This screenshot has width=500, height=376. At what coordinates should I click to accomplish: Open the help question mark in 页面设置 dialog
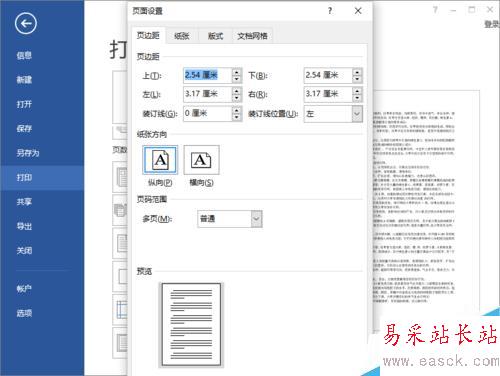coord(330,11)
